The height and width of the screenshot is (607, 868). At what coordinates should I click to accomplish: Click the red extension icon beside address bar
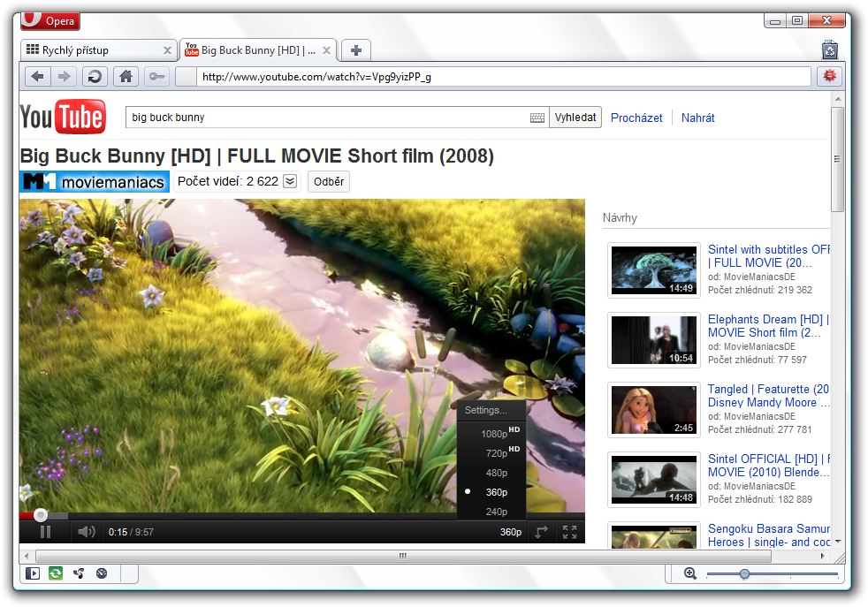click(829, 76)
